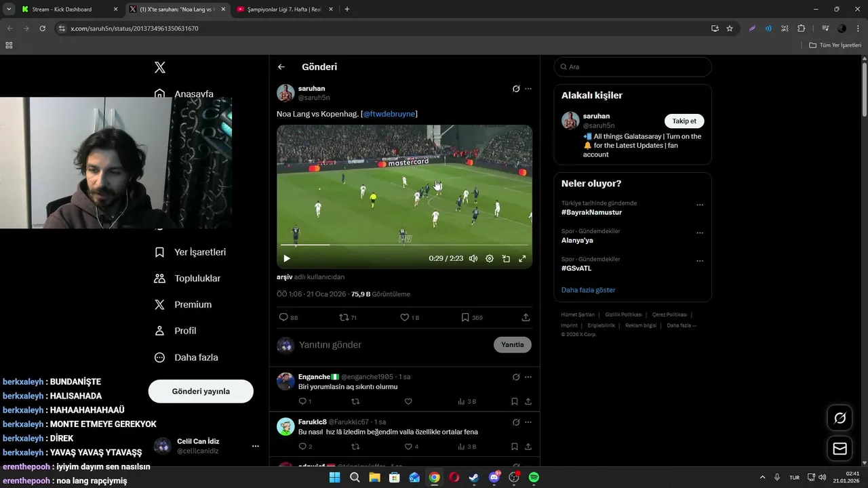The image size is (868, 488).
Task: Open Topluluklar in the sidebar
Action: [x=188, y=279]
